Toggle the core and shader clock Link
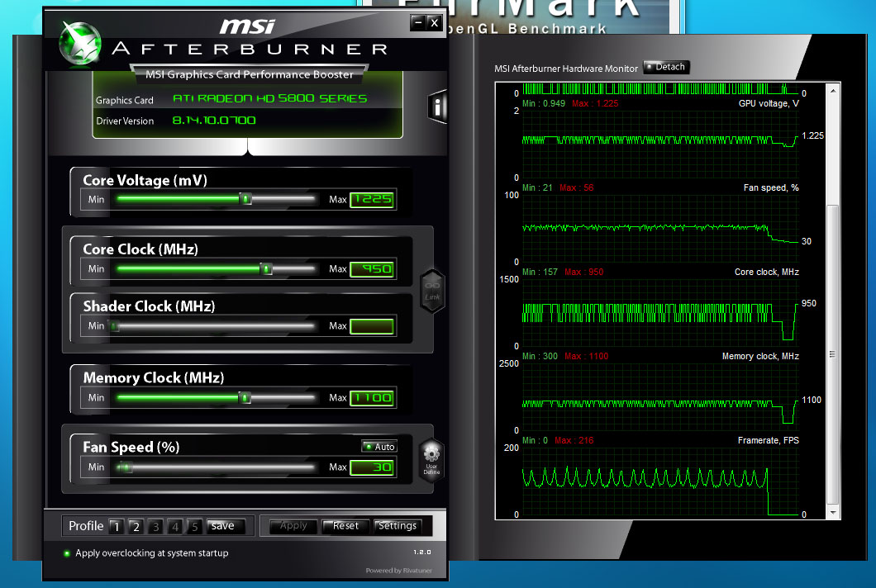This screenshot has height=588, width=876. (432, 291)
